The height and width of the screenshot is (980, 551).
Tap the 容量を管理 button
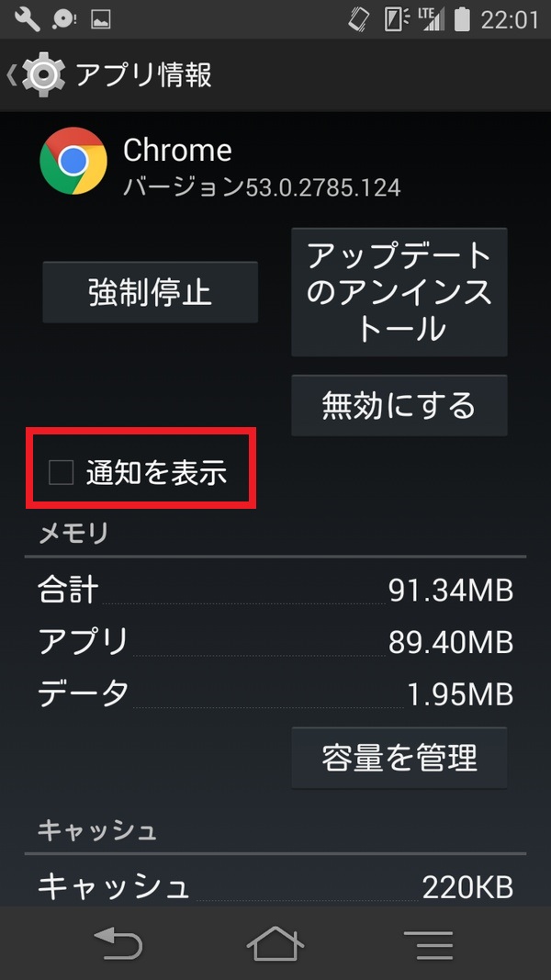pyautogui.click(x=399, y=757)
